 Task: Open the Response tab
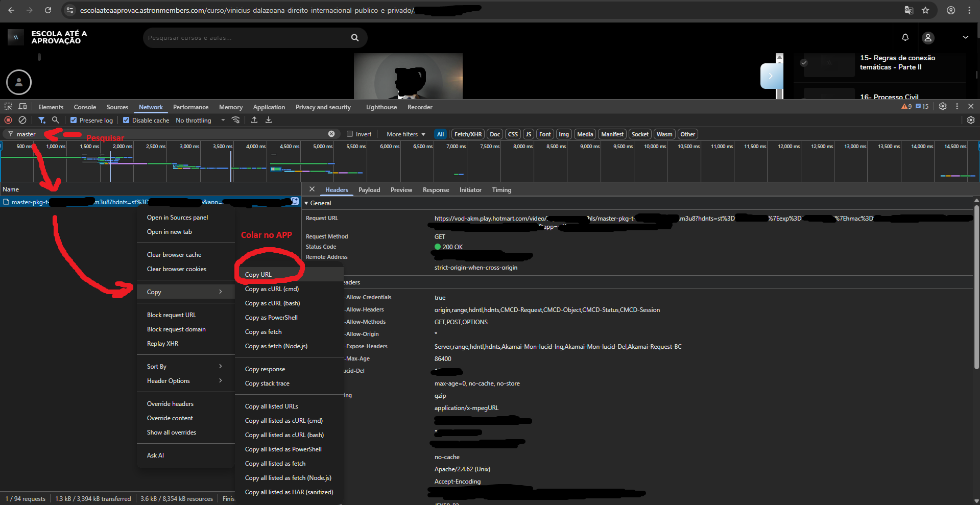(x=436, y=190)
